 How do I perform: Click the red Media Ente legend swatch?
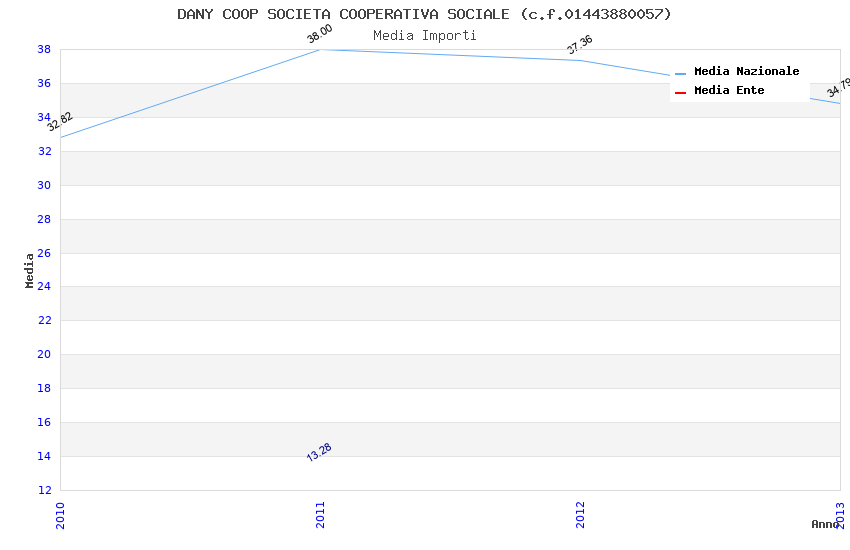point(680,93)
